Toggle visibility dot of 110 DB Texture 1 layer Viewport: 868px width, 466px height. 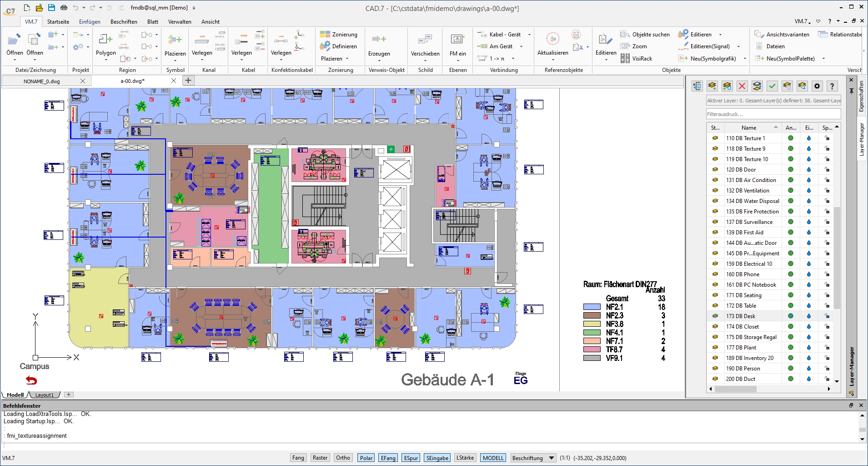[791, 138]
